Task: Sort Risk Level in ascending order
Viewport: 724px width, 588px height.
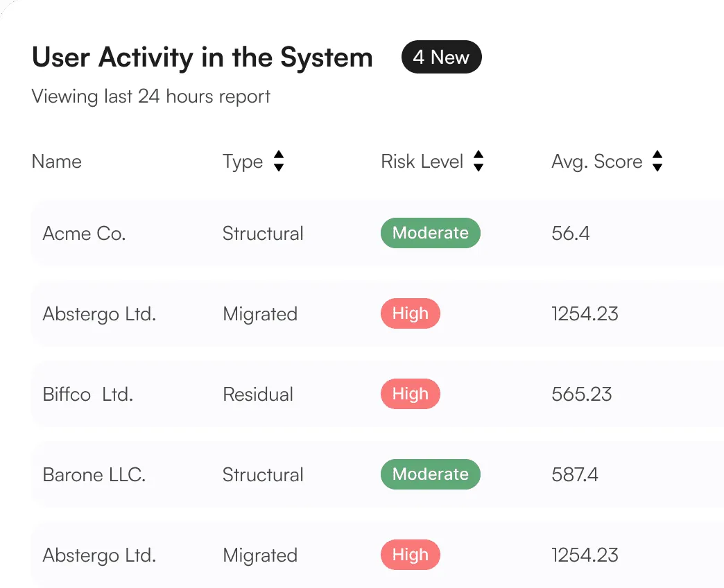Action: [x=479, y=155]
